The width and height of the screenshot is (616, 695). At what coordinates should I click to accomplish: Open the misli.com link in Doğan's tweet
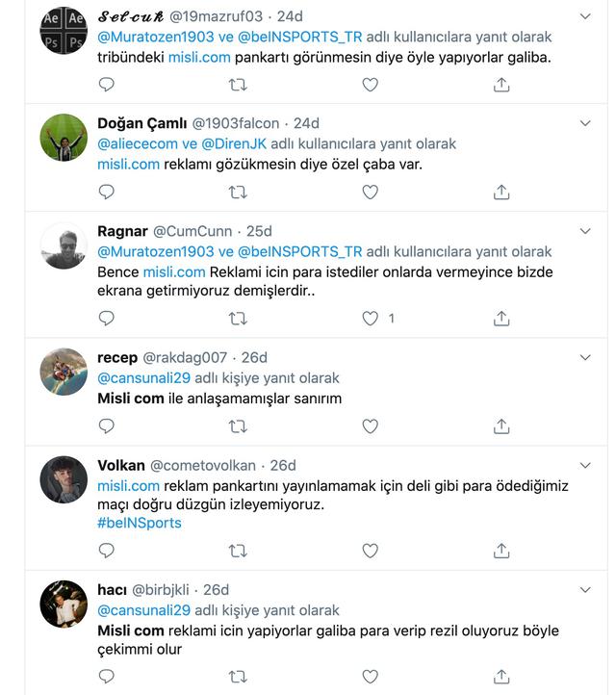pos(128,164)
